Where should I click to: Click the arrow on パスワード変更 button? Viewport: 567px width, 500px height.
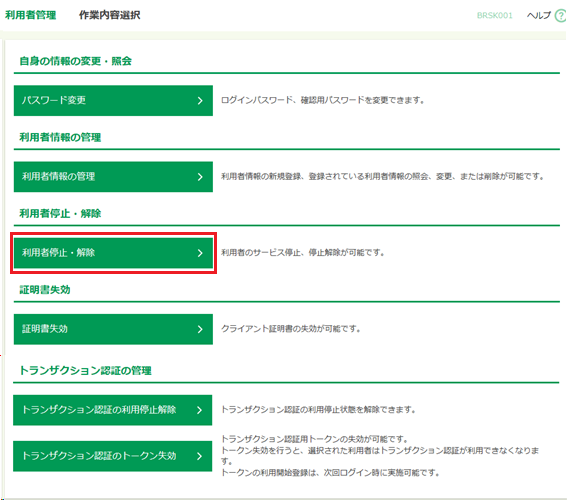(200, 101)
